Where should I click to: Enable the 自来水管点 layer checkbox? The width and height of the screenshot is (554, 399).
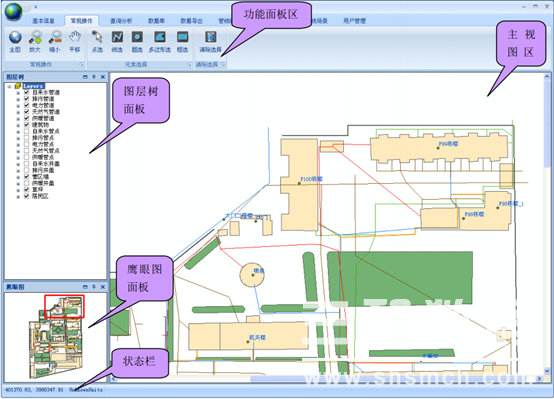coord(26,131)
